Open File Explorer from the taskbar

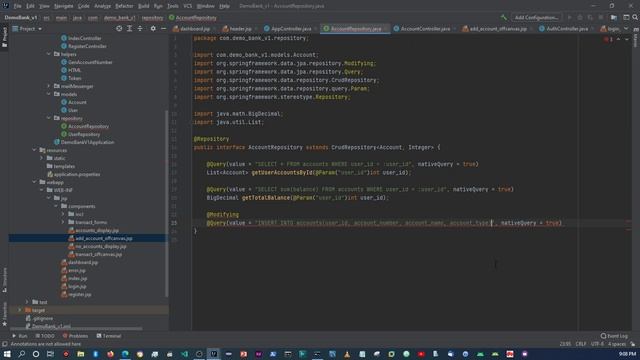click(x=80, y=354)
